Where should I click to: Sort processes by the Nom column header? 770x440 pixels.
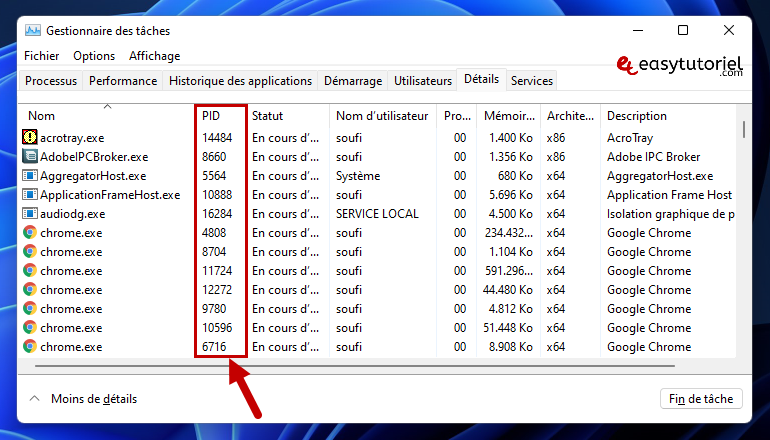pyautogui.click(x=41, y=116)
